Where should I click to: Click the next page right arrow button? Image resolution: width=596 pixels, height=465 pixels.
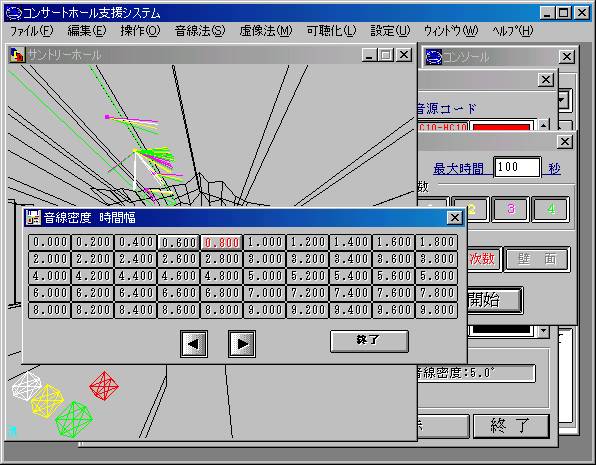242,344
